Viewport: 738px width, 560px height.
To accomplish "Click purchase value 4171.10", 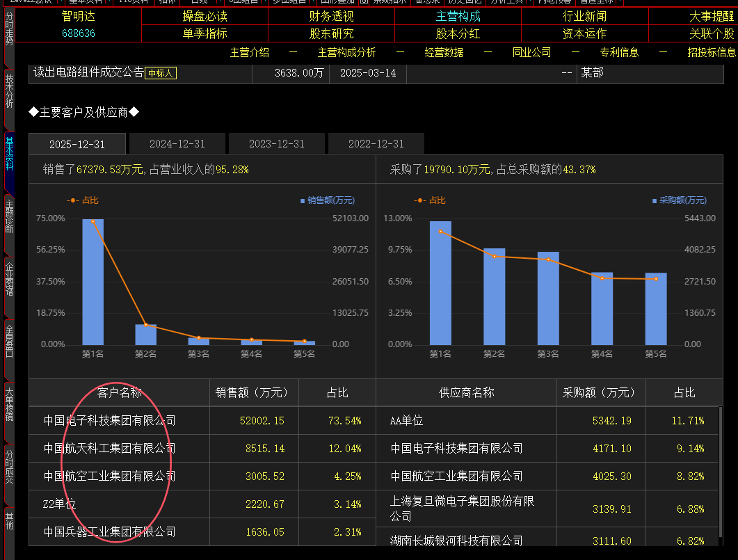I will pyautogui.click(x=612, y=449).
